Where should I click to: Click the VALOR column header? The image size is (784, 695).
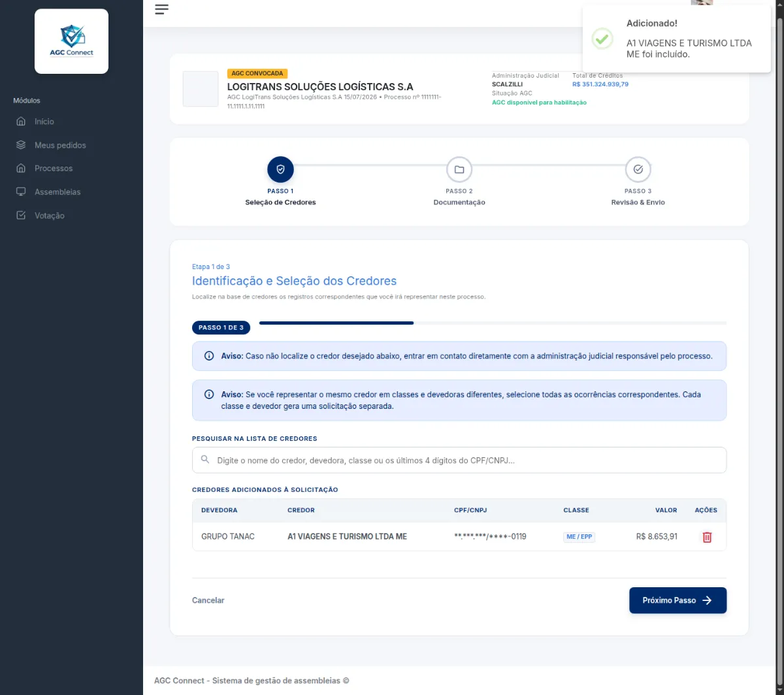[666, 510]
